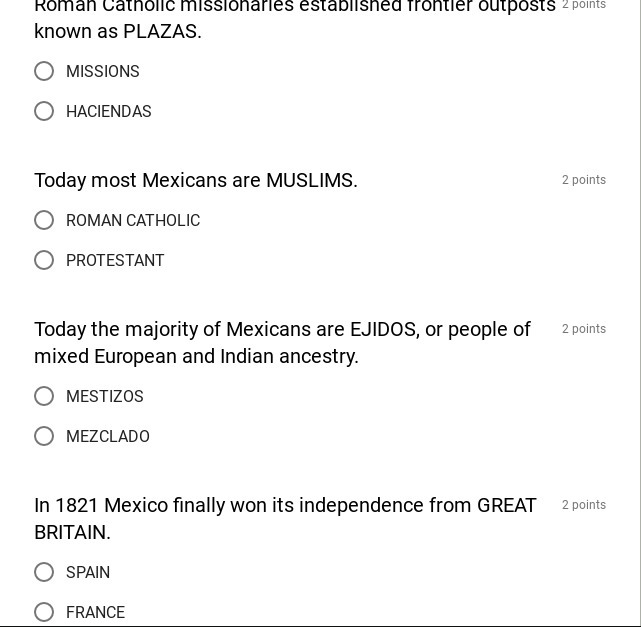The height and width of the screenshot is (627, 641).
Task: Choose the ROMAN CATHOLIC radio circle
Action: 44,220
